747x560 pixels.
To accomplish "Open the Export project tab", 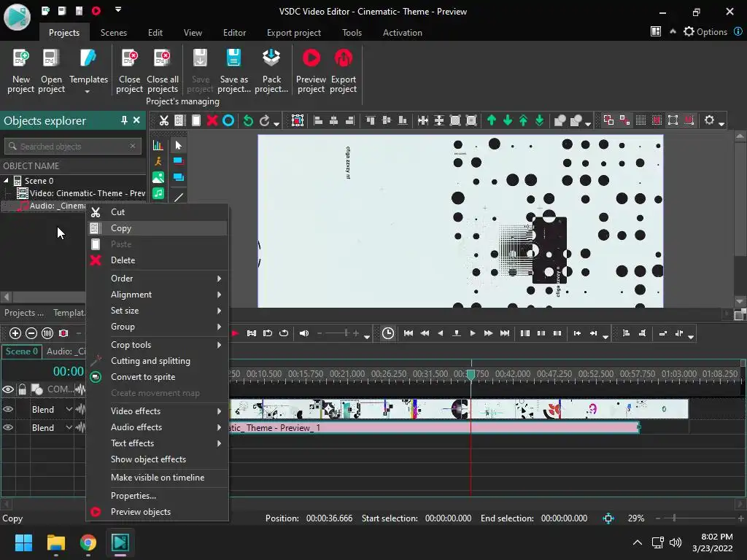I will point(293,32).
